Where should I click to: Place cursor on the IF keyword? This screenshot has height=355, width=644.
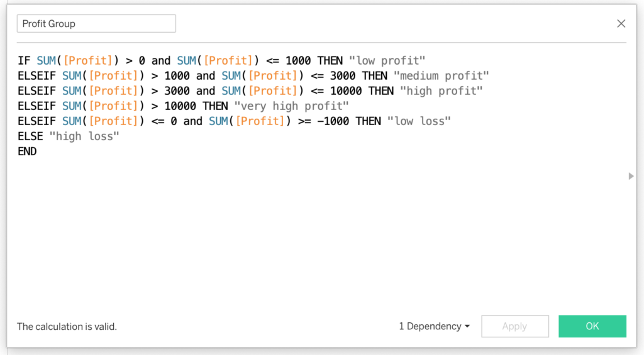(x=24, y=61)
